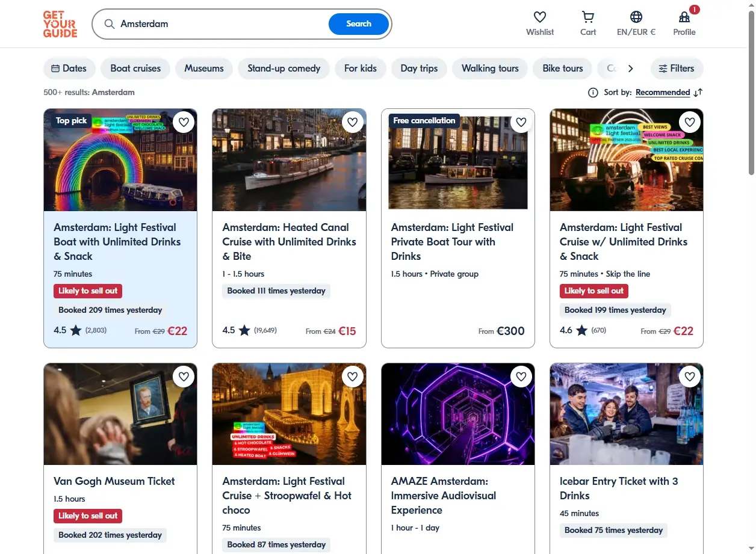Screen dimensions: 756x554
Task: Open the Wishlist heart icon in header
Action: (x=540, y=17)
